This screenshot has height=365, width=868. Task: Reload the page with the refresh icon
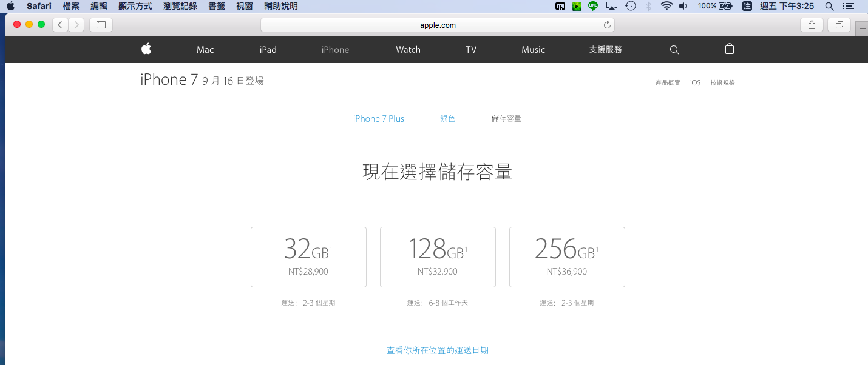[606, 25]
